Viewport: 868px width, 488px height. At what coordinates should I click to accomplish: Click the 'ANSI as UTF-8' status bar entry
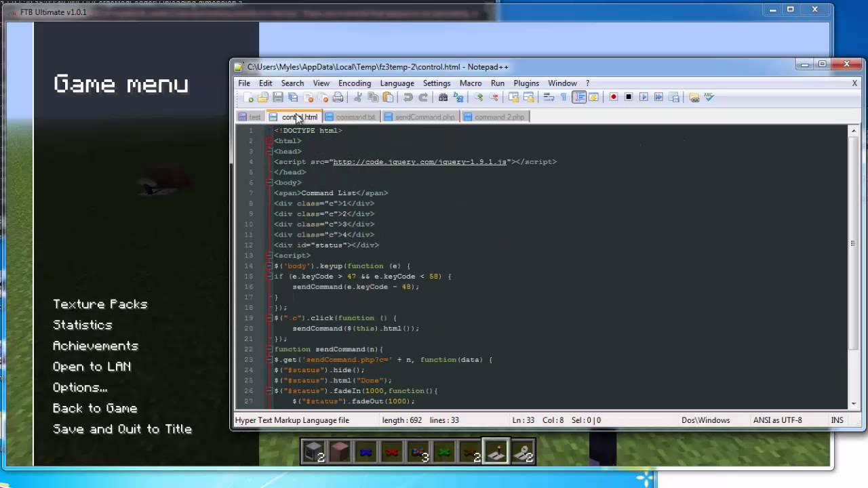tap(778, 420)
